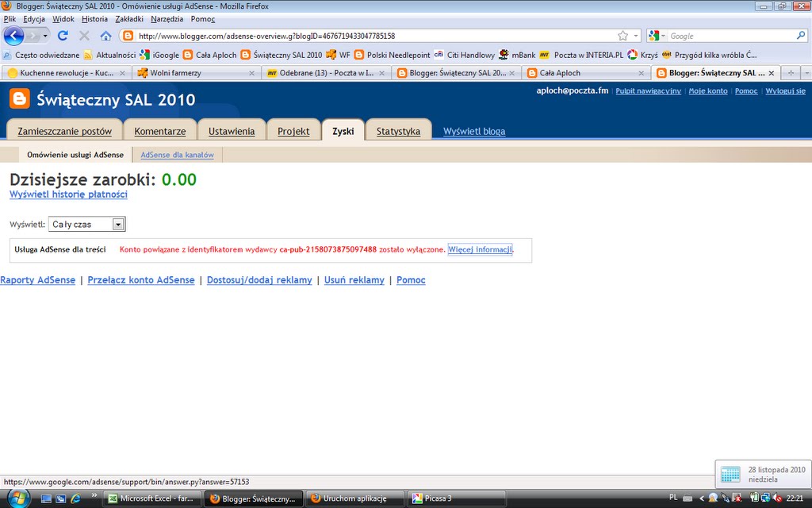
Task: Close the Wolni farmerzy tab
Action: [x=251, y=73]
